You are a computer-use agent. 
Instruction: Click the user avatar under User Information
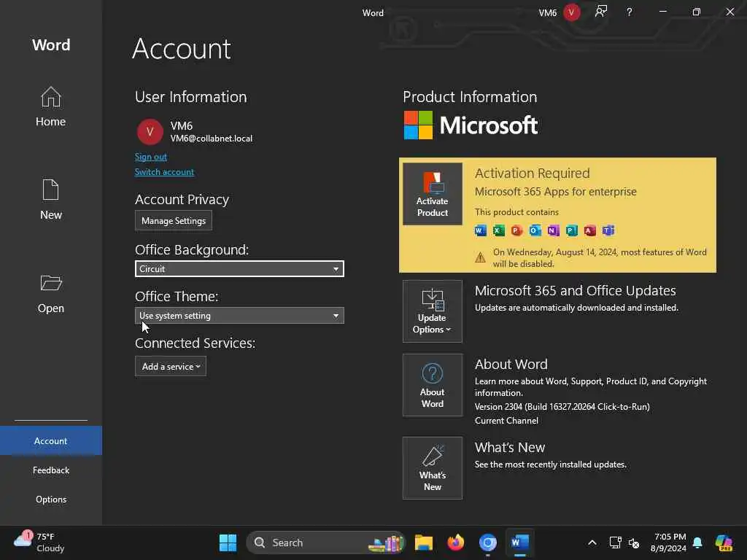150,132
